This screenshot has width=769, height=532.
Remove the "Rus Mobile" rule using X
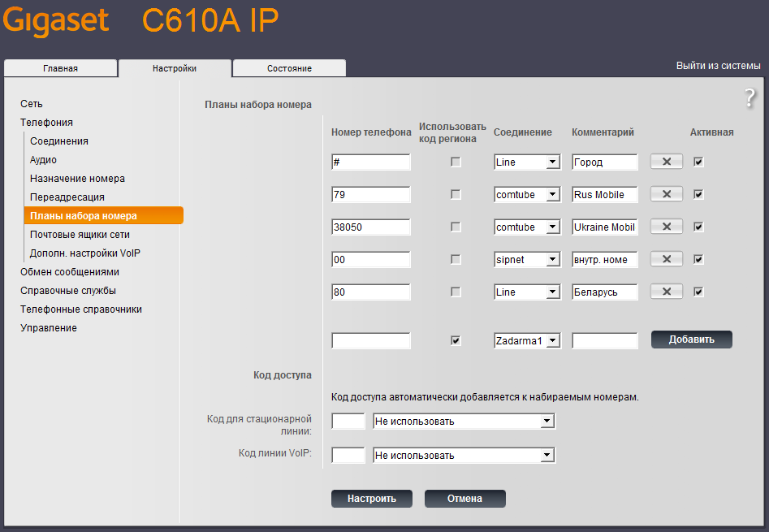[666, 194]
